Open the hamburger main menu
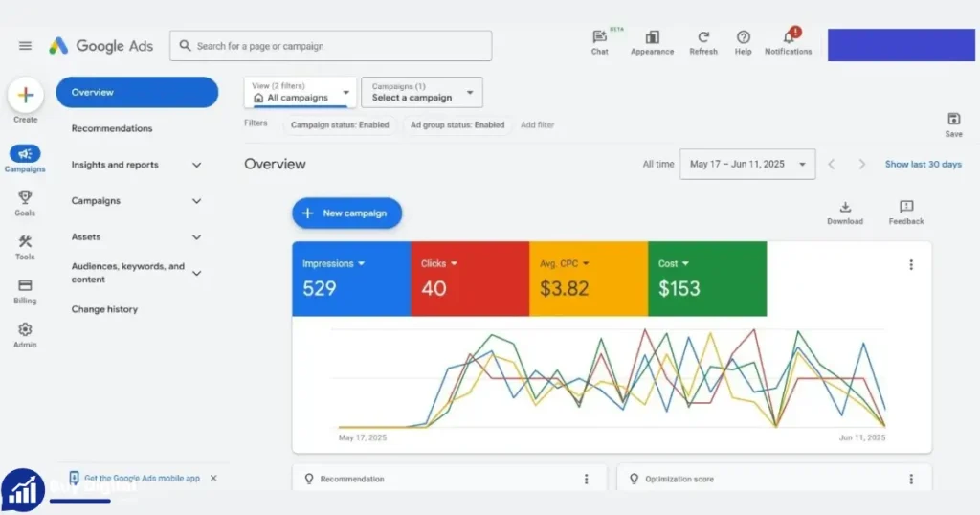 [25, 46]
